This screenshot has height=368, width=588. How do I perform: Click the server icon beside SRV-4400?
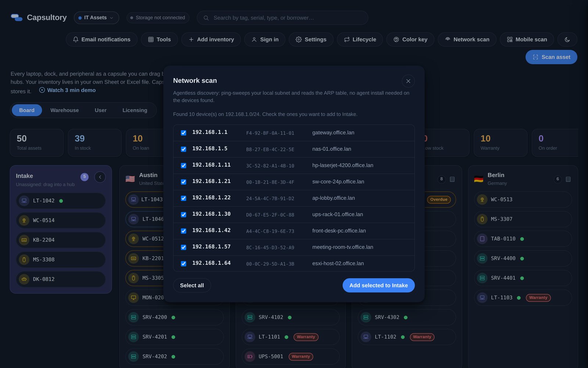(482, 258)
